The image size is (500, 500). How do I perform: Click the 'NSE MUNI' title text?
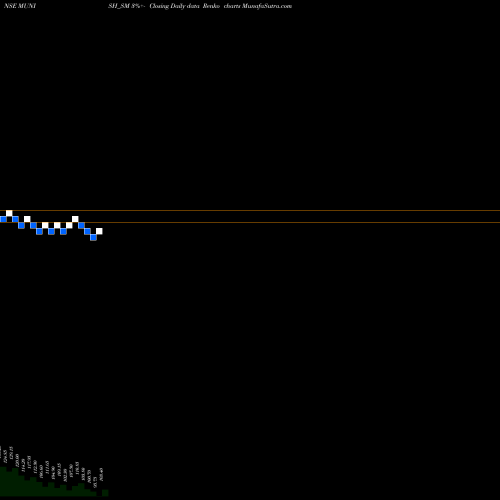(20, 6)
